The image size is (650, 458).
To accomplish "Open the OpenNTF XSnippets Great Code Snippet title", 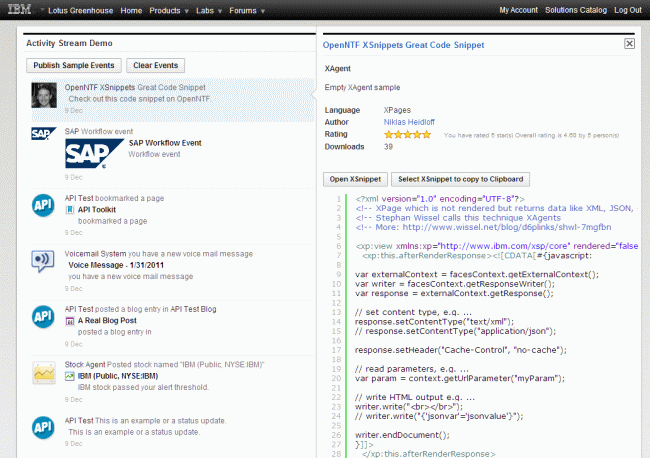I will (403, 45).
